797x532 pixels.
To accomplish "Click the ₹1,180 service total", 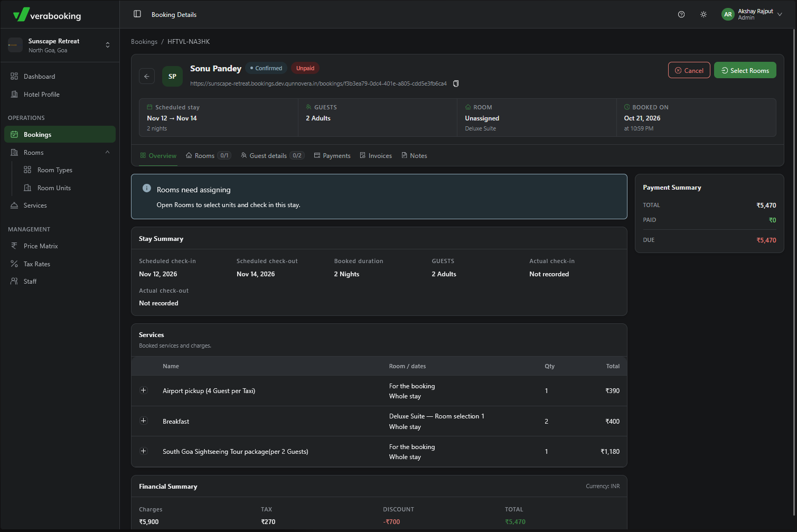I will [610, 452].
